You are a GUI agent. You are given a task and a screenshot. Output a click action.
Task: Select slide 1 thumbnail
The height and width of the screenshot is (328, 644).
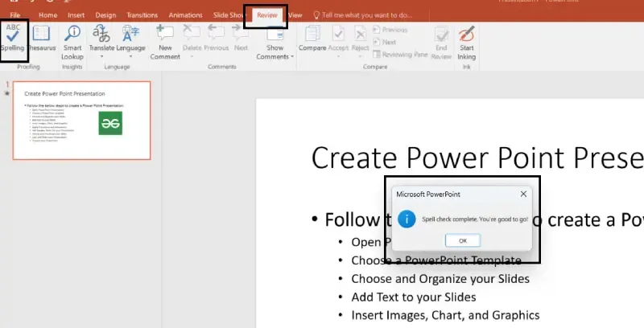point(82,121)
